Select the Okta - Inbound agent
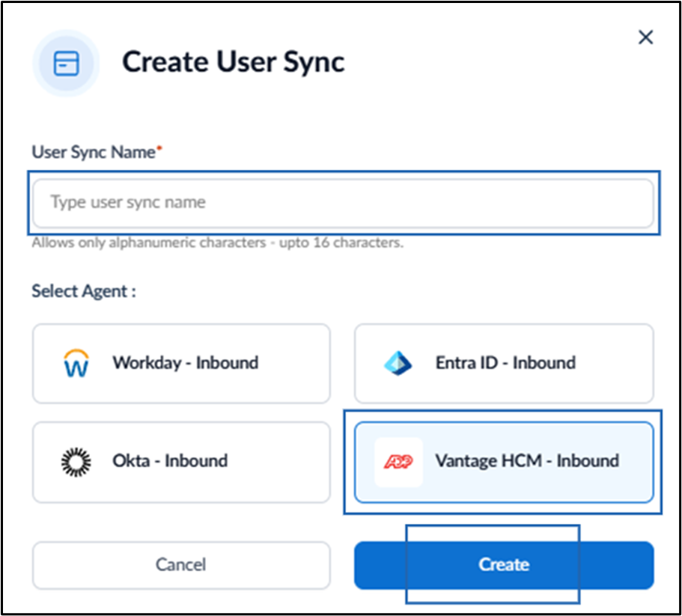 pos(181,462)
